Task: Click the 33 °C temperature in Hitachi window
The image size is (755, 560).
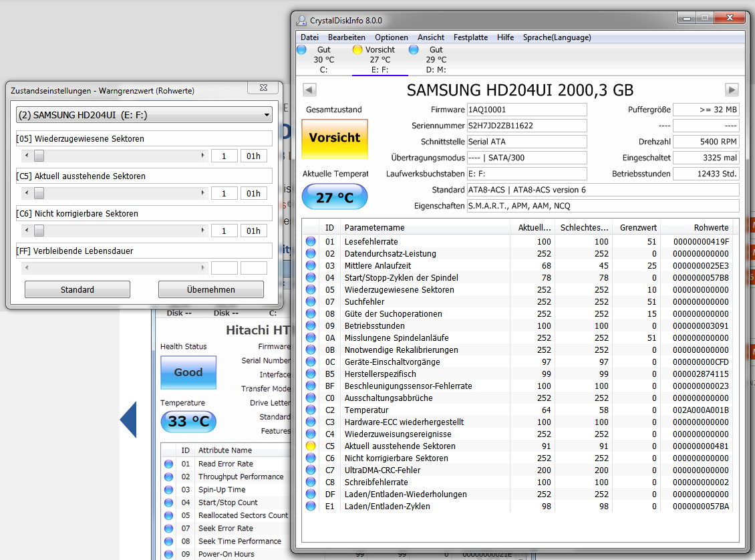Action: click(x=188, y=421)
